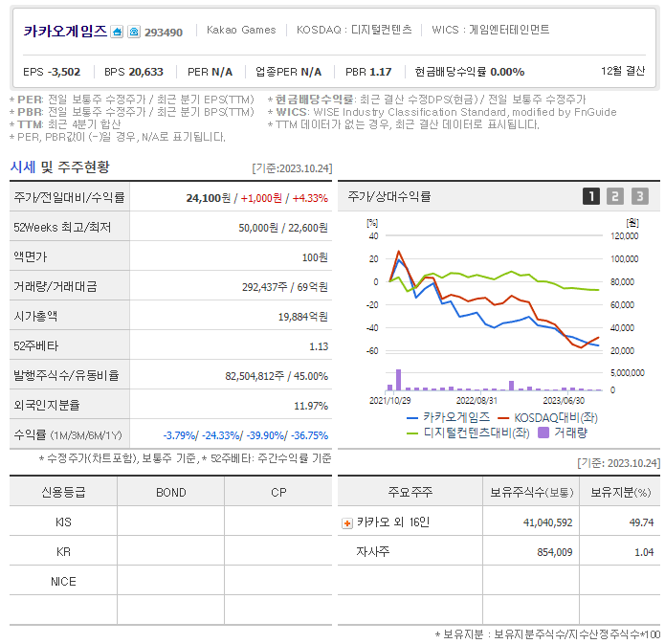Click the 52주베타 1.13 value

319,346
